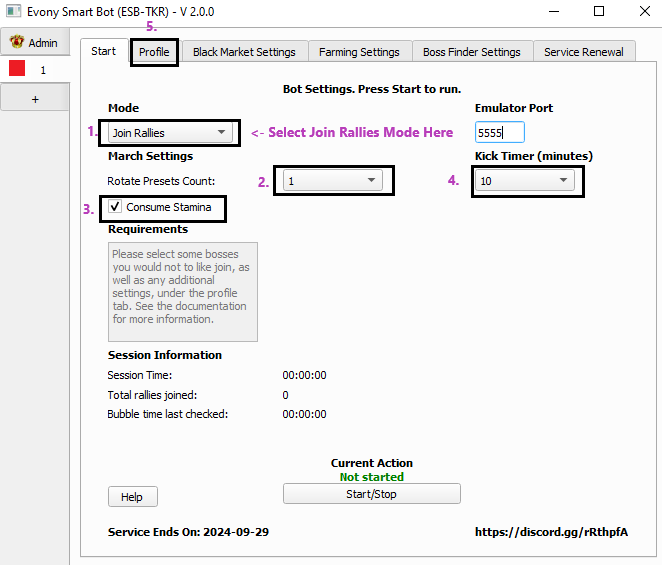Open the Join Rallies mode dropdown
662x565 pixels.
coord(170,132)
